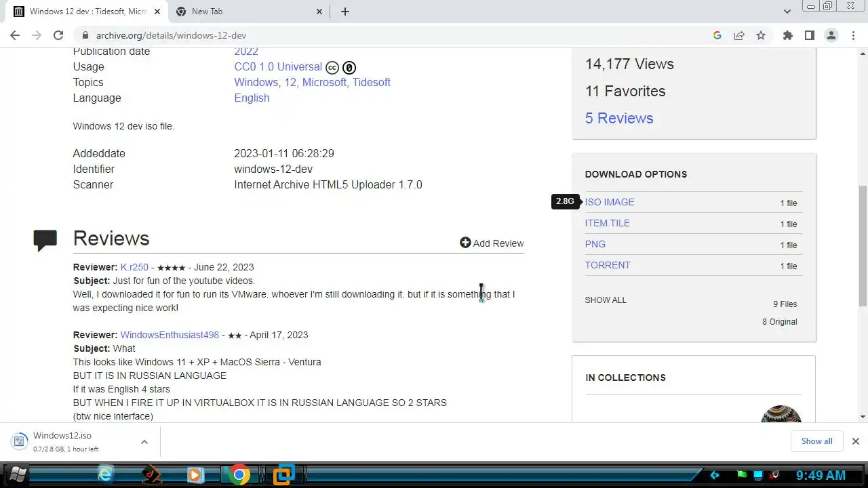Bookmark this tab with the star icon
Image resolution: width=868 pixels, height=488 pixels.
pos(761,35)
